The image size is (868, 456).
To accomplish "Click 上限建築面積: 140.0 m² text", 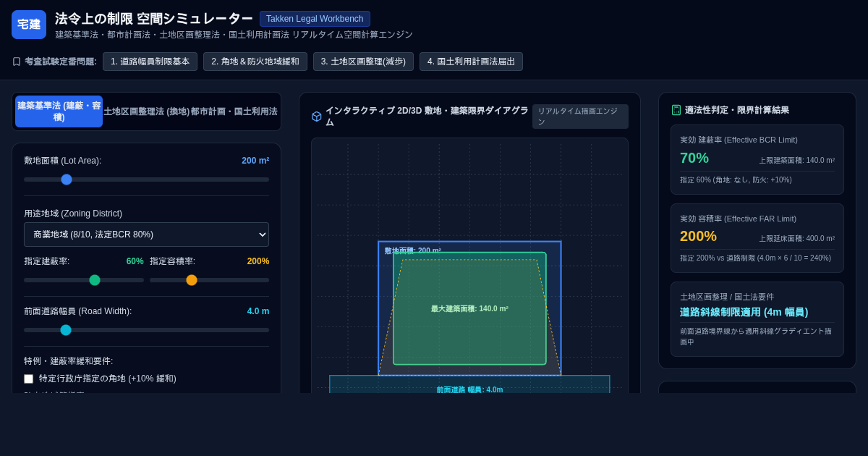I will pos(796,161).
